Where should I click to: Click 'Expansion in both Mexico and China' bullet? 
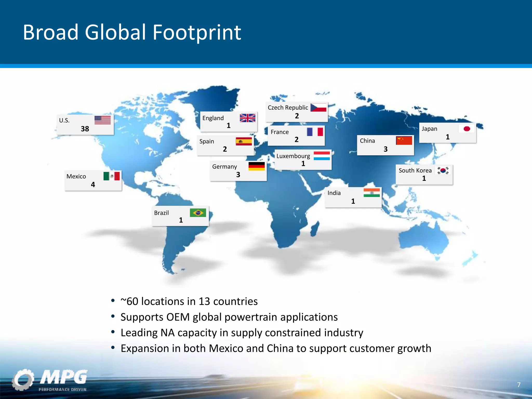(276, 348)
